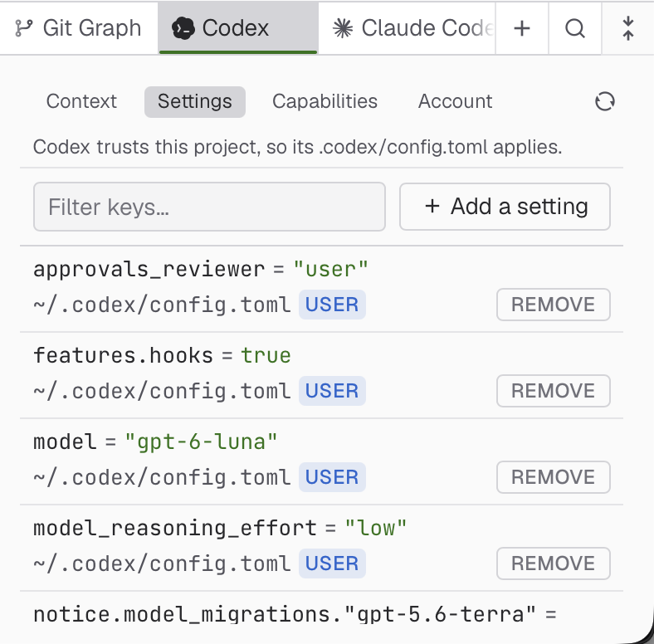The image size is (654, 644).
Task: Open the Context sub-tab
Action: click(x=81, y=101)
